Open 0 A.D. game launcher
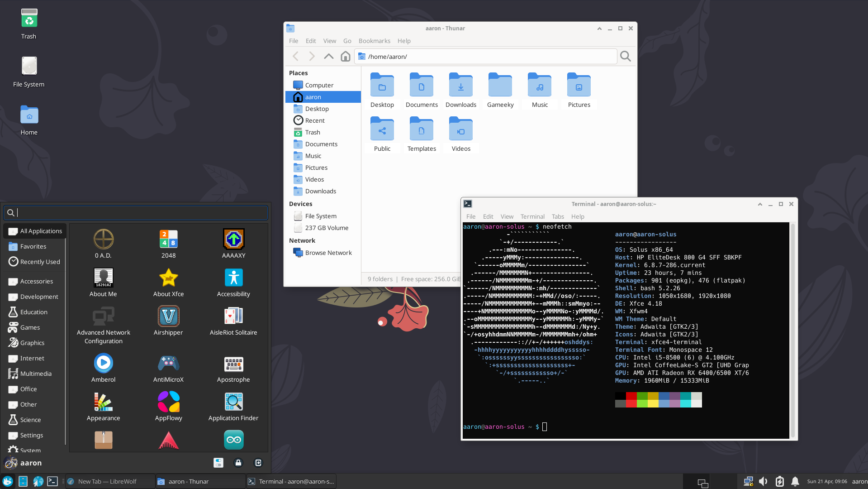This screenshot has height=489, width=868. tap(103, 244)
